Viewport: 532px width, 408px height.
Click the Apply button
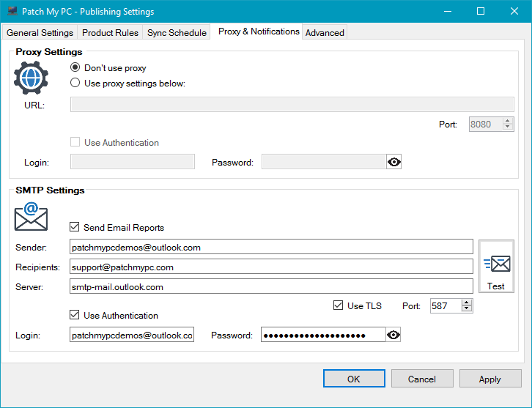coord(490,379)
